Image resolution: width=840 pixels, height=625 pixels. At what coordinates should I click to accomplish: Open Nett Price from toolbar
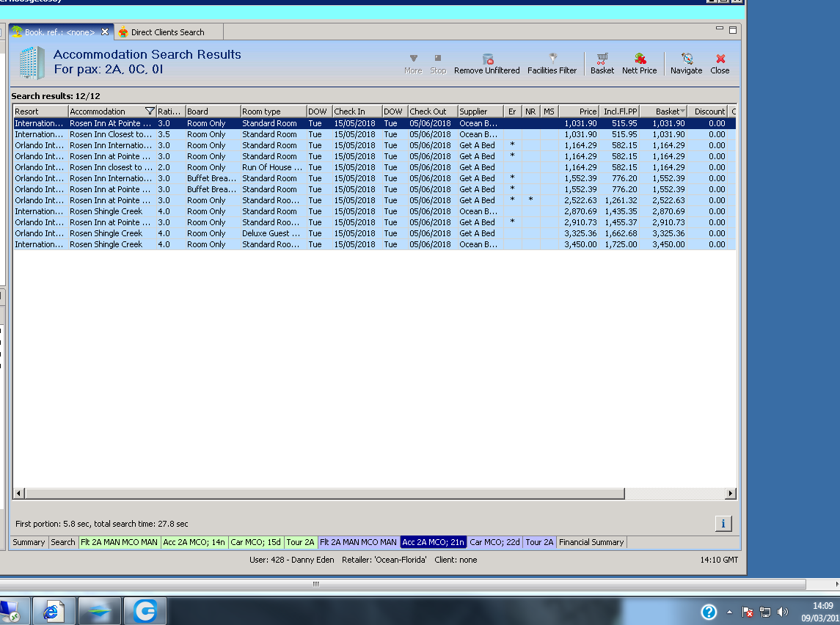pyautogui.click(x=639, y=63)
